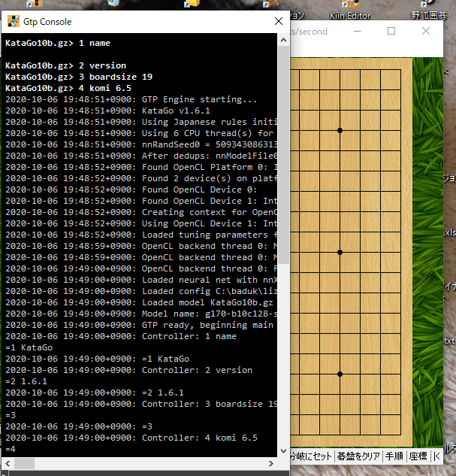
Task: Click the 分岐にセット toolbar button
Action: [311, 456]
